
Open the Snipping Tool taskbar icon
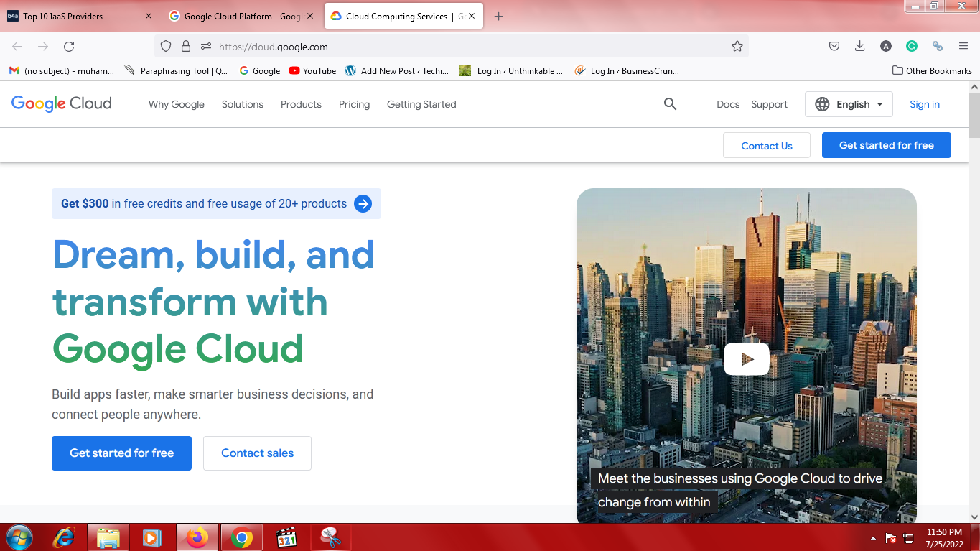point(330,537)
